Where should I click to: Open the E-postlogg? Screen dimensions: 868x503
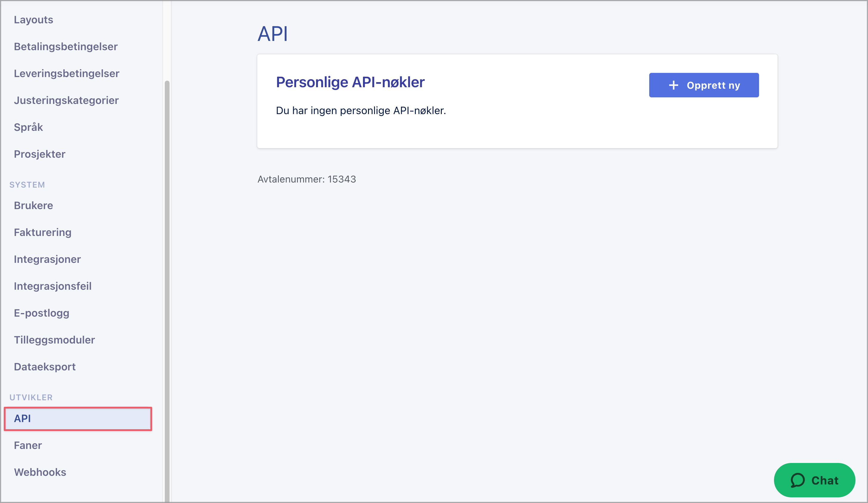pyautogui.click(x=41, y=313)
